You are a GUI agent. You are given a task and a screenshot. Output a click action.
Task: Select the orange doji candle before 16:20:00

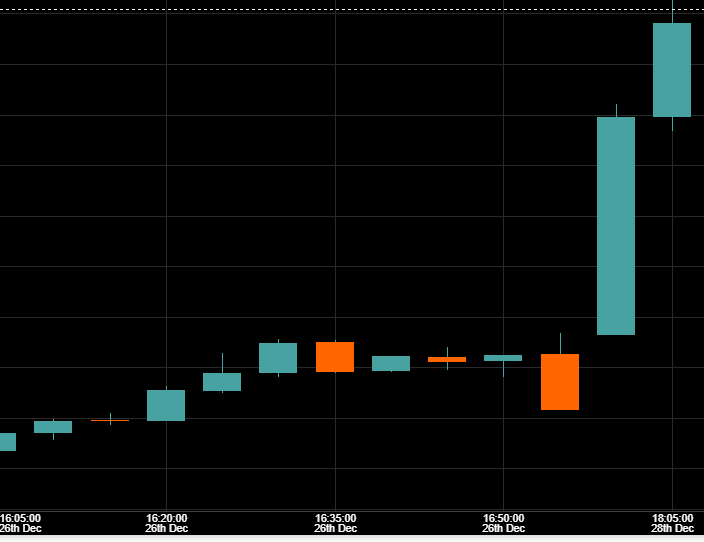point(110,420)
